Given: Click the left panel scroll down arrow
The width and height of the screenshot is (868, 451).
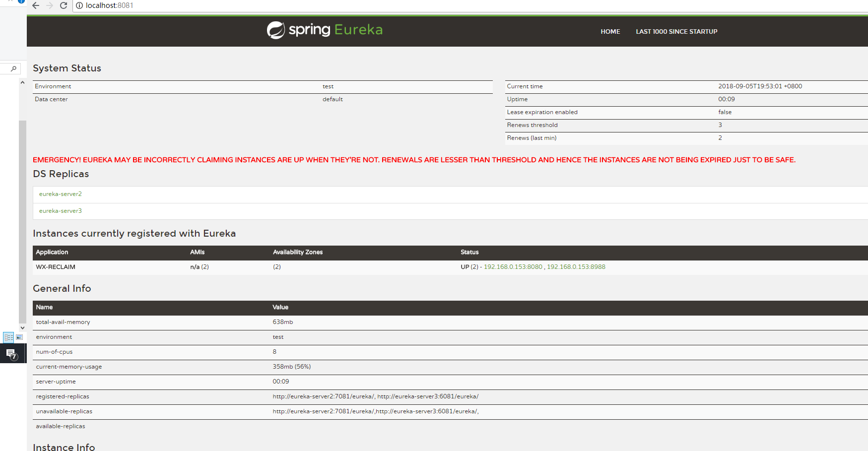Looking at the screenshot, I should 22,328.
